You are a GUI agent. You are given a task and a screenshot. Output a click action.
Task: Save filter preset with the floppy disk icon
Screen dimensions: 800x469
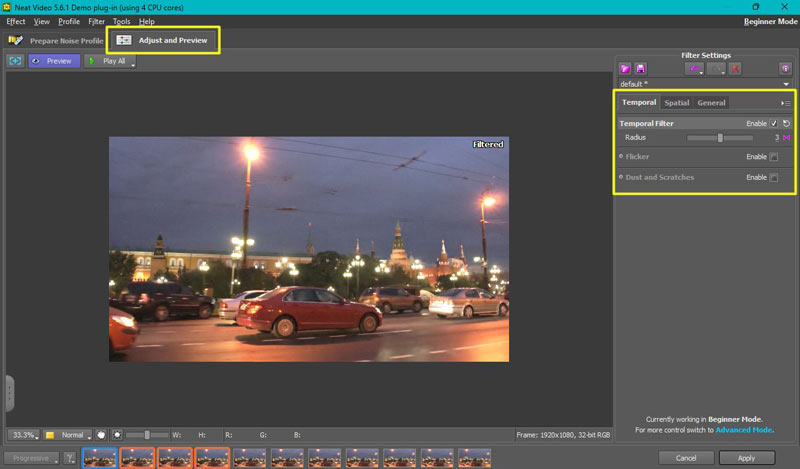[x=641, y=69]
